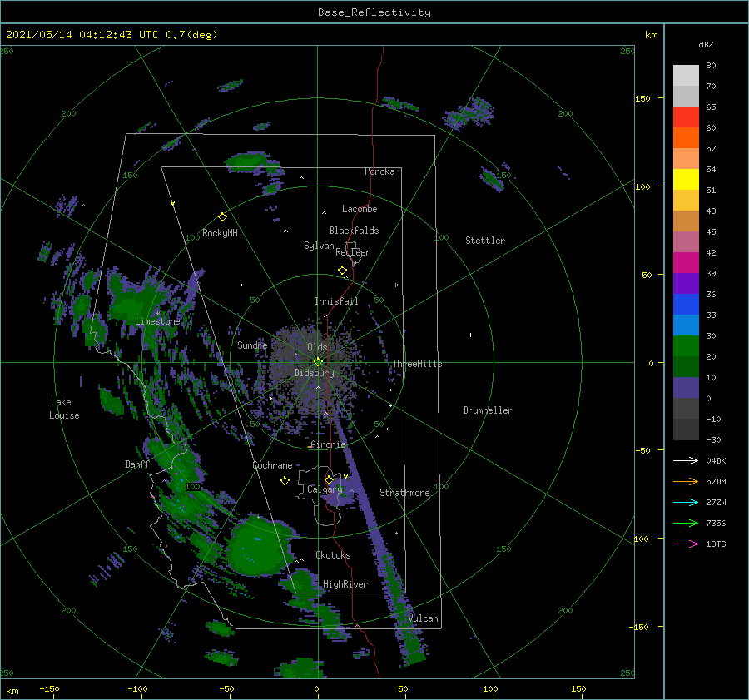
Task: Select the yellow diamond marker above Calgary label
Action: 329,479
